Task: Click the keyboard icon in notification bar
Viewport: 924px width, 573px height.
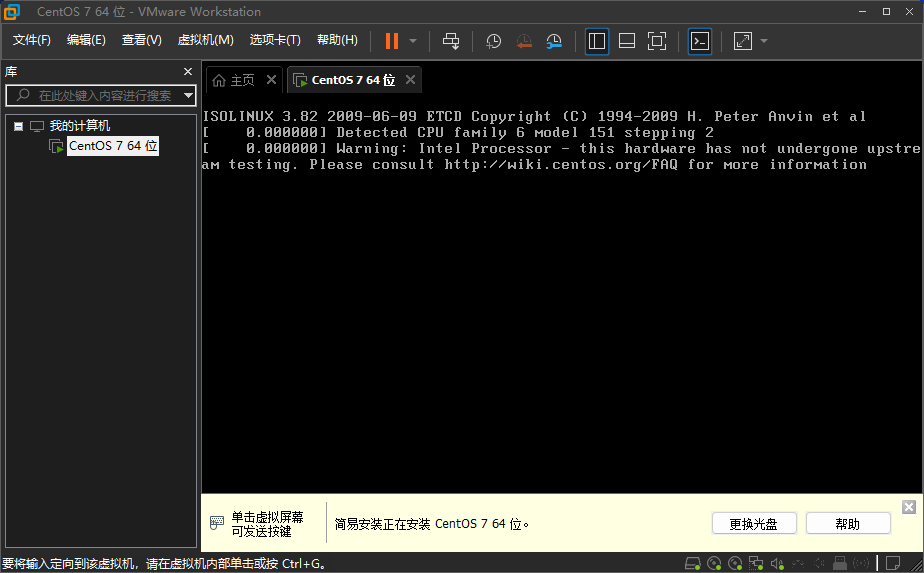Action: pyautogui.click(x=217, y=523)
